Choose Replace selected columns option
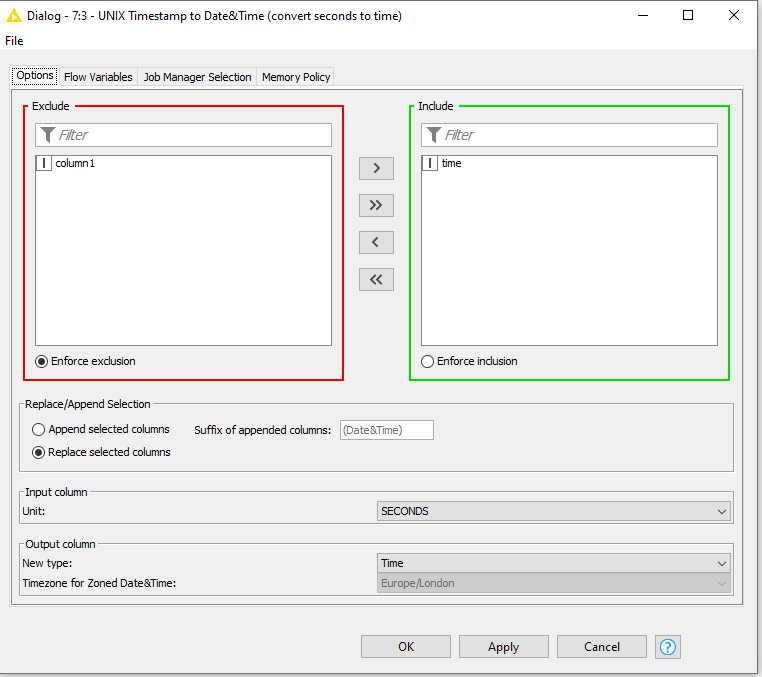Image resolution: width=762 pixels, height=677 pixels. point(39,453)
